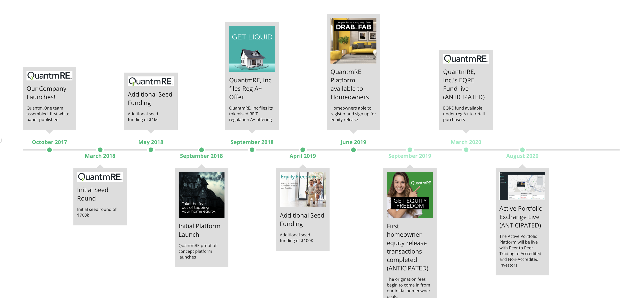Click 'QuantmRE proof of concept platform launches' text
This screenshot has width=644, height=307.
click(197, 251)
